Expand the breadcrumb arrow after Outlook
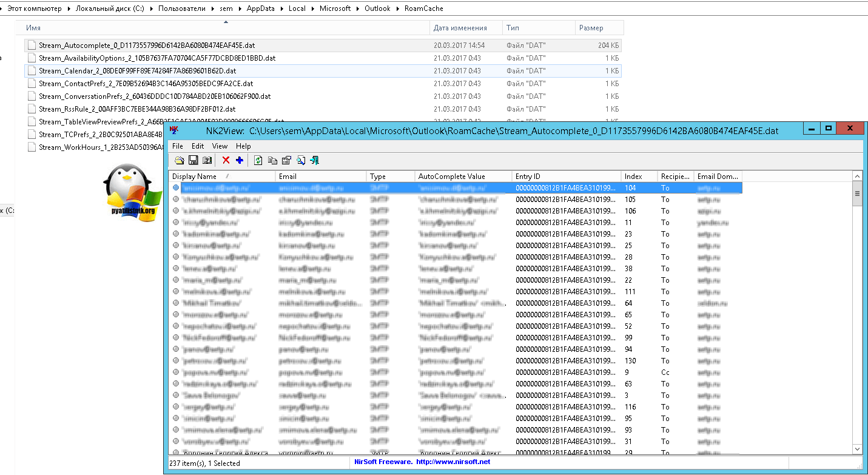This screenshot has width=868, height=475. pos(397,8)
